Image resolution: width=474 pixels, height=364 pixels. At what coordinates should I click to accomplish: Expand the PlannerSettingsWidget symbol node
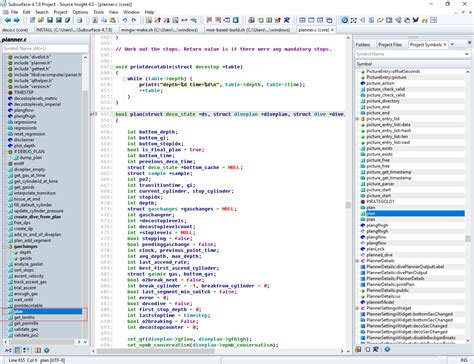pos(357,308)
